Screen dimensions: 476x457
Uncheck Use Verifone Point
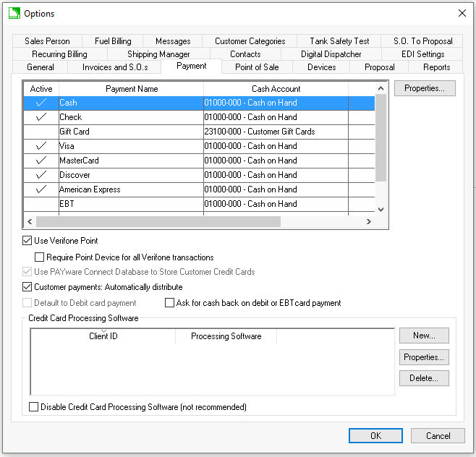27,241
